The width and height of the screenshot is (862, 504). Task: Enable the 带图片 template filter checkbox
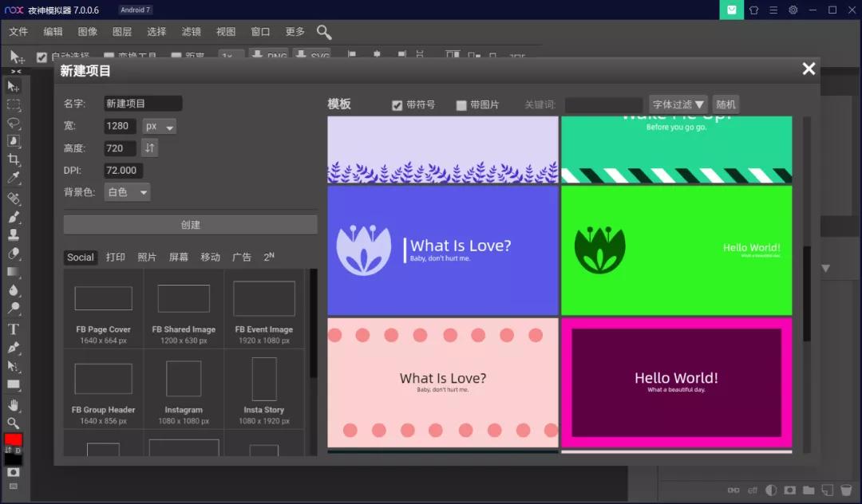(x=461, y=104)
